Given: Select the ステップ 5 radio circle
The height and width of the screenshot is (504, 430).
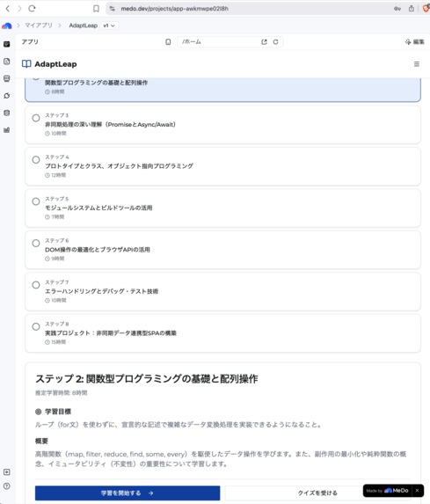Looking at the screenshot, I should tap(36, 201).
